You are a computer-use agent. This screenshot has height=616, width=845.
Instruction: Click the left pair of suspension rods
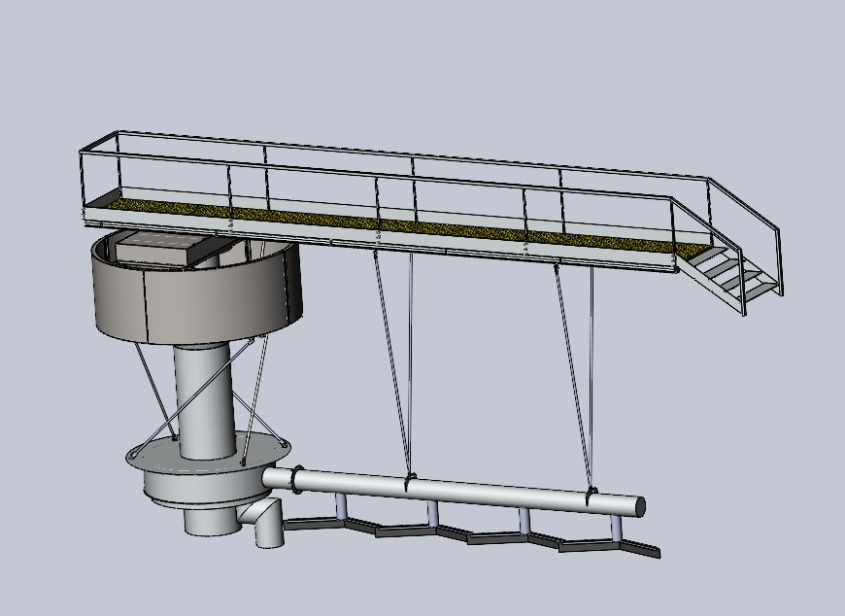click(392, 359)
